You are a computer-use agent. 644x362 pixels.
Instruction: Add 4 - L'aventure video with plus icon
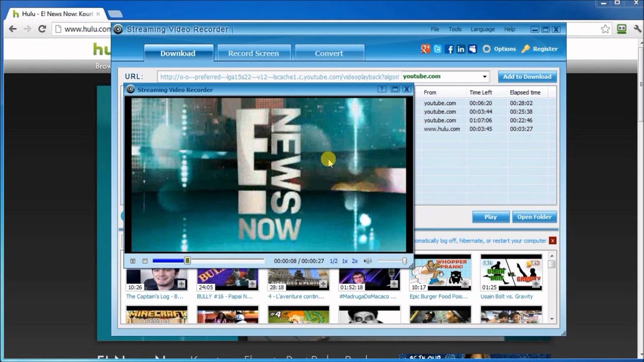pos(324,284)
